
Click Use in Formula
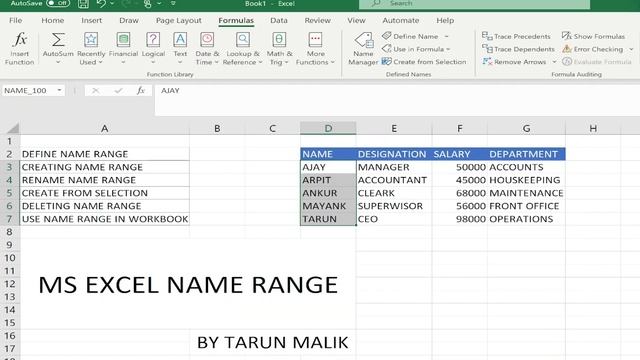[x=416, y=49]
